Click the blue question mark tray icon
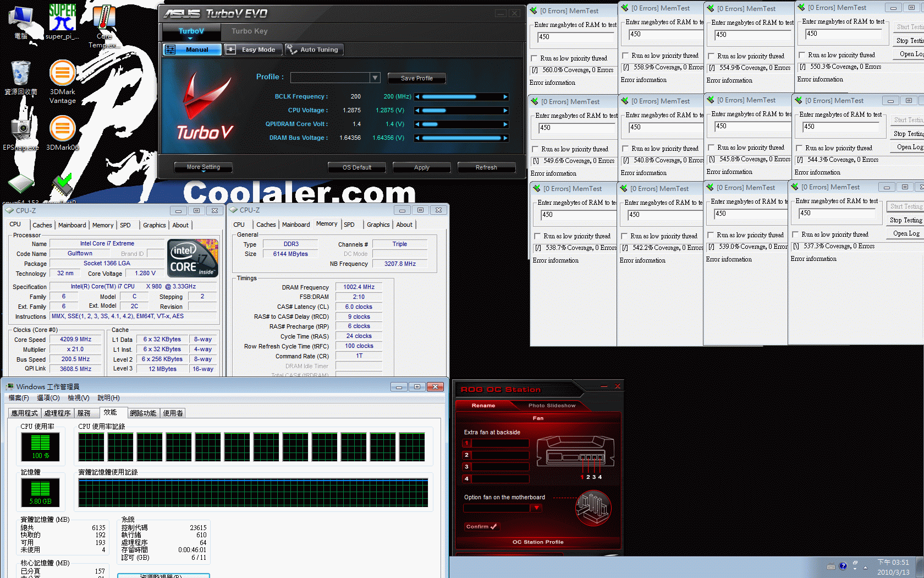924x578 pixels. (x=843, y=566)
